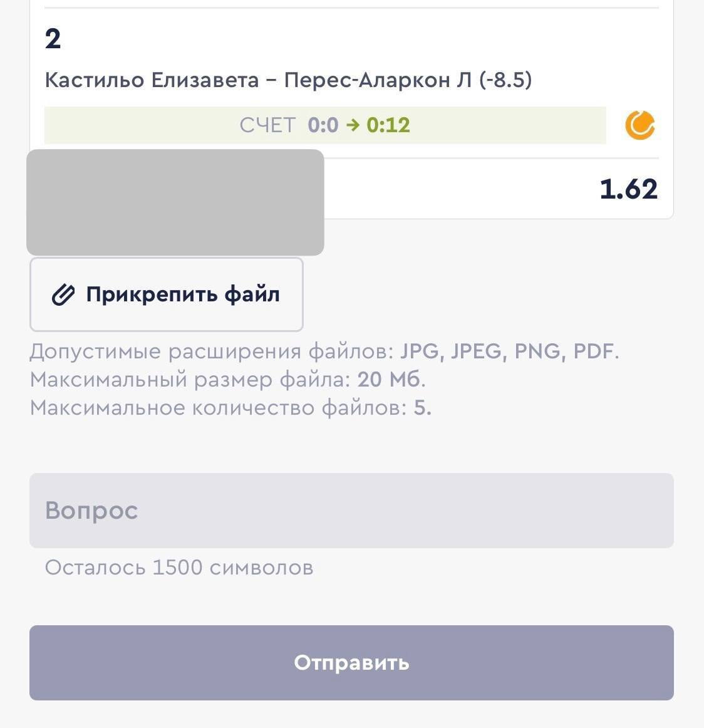Click the Кастильо Елизавета player name

(x=152, y=80)
